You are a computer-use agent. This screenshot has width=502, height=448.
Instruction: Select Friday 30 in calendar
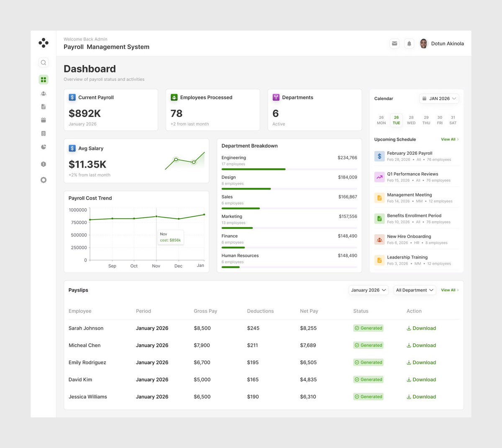pos(440,120)
